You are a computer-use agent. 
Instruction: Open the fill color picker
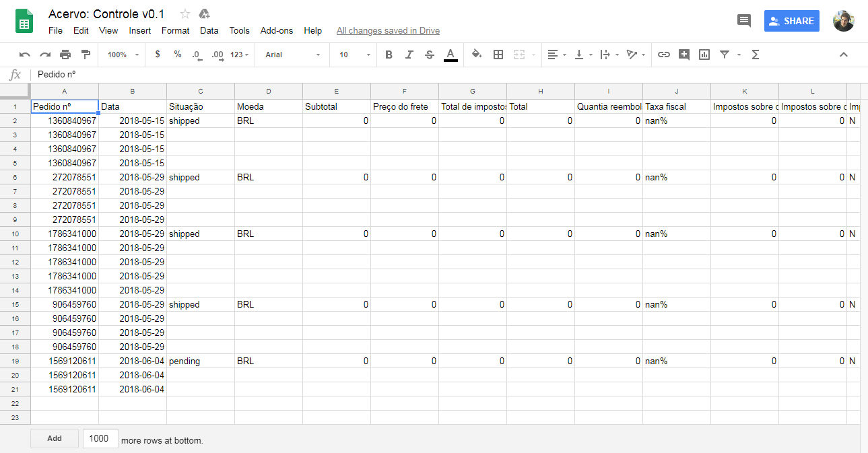[477, 55]
